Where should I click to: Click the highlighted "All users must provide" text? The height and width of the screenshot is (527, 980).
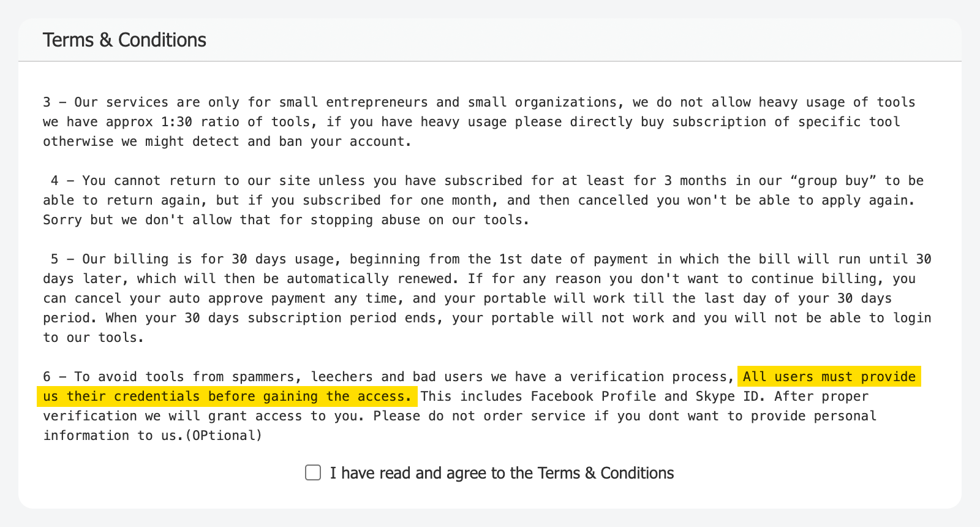pyautogui.click(x=829, y=376)
